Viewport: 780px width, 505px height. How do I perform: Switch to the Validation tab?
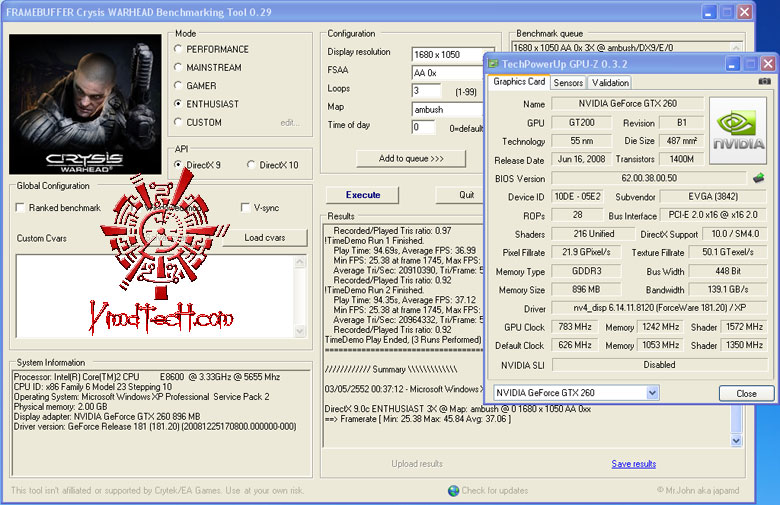[x=610, y=83]
